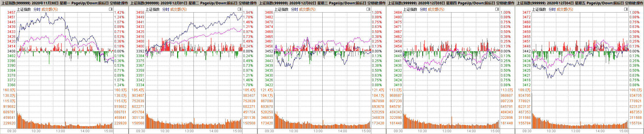Image resolution: width=644 pixels, height=134 pixels.
Task: Click price value 3412 in the 12月04日 chart
Action: point(527,85)
